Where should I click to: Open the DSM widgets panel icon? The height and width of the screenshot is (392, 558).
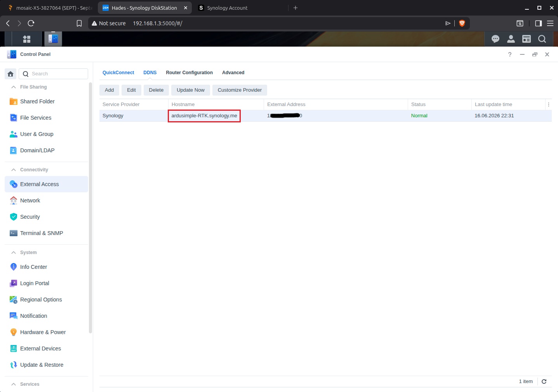[x=527, y=39]
